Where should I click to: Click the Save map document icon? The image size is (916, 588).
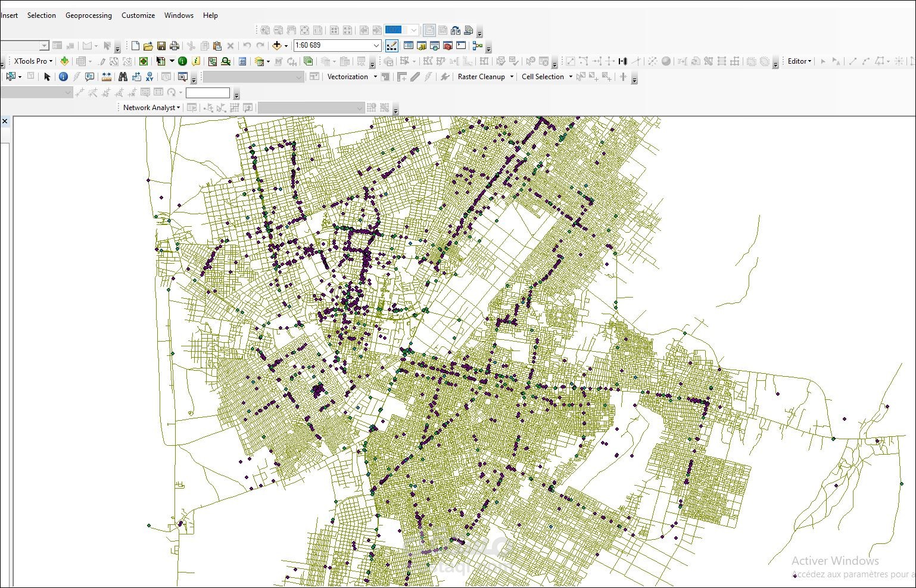coord(161,46)
